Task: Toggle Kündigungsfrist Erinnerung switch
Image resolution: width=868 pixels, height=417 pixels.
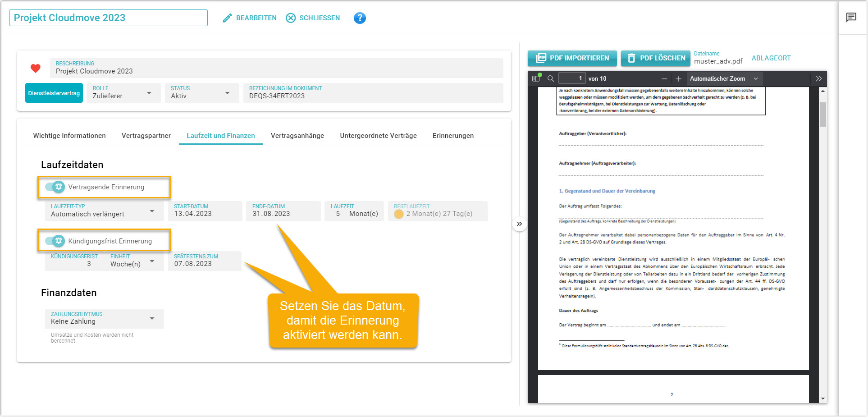Action: 55,241
